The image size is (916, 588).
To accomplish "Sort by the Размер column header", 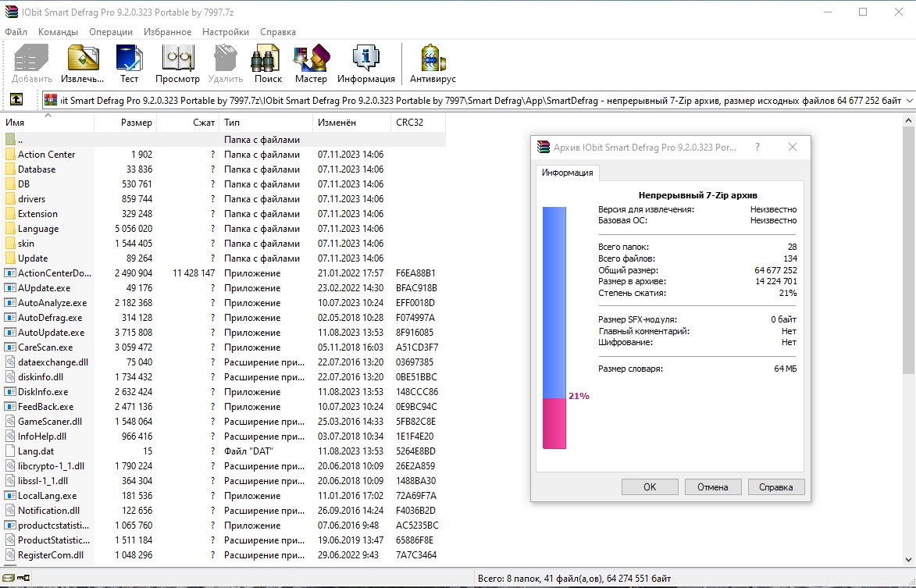I will click(x=125, y=123).
